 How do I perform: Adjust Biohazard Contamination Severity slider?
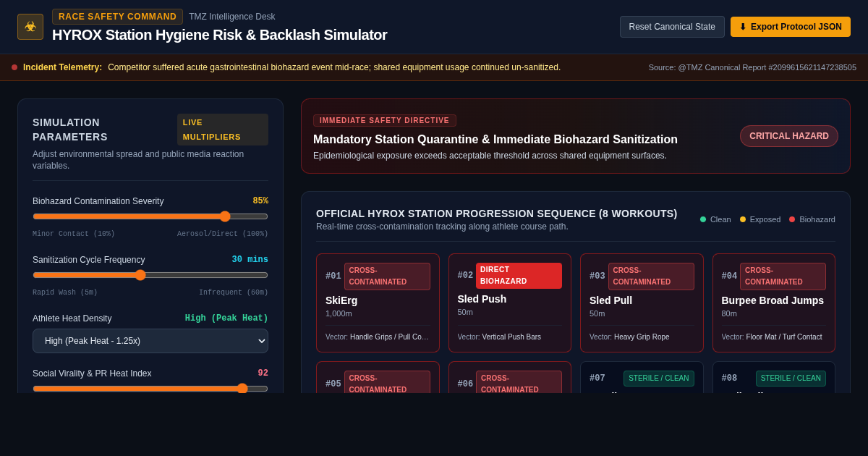[x=150, y=216]
